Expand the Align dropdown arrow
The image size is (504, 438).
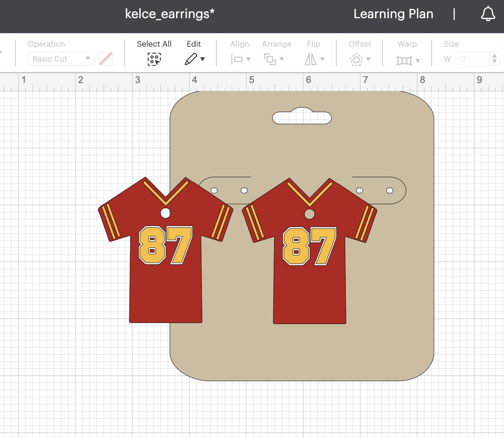(248, 59)
